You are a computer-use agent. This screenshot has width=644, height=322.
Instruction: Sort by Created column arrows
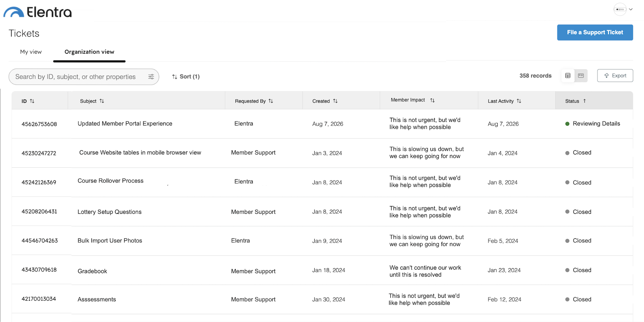335,101
